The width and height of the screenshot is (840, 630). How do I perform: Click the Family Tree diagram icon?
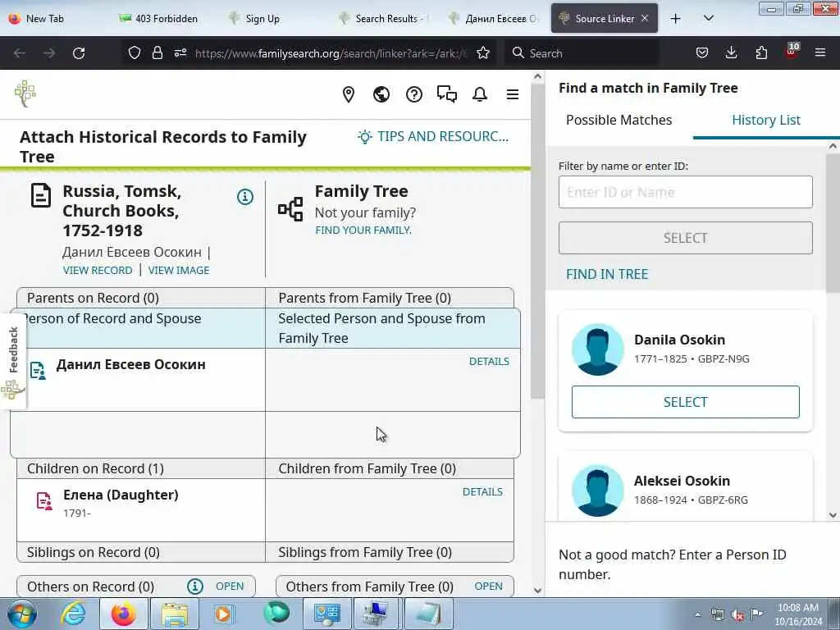(290, 208)
